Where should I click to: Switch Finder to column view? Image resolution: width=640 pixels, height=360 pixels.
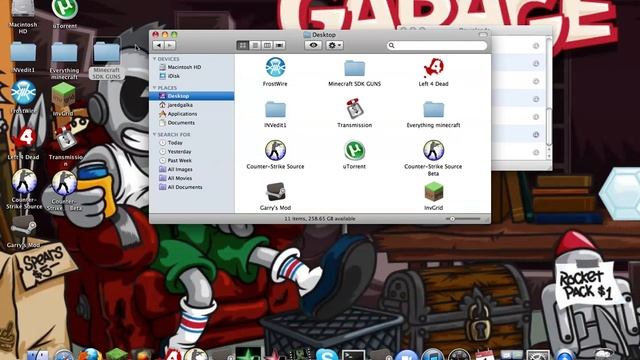(x=267, y=45)
